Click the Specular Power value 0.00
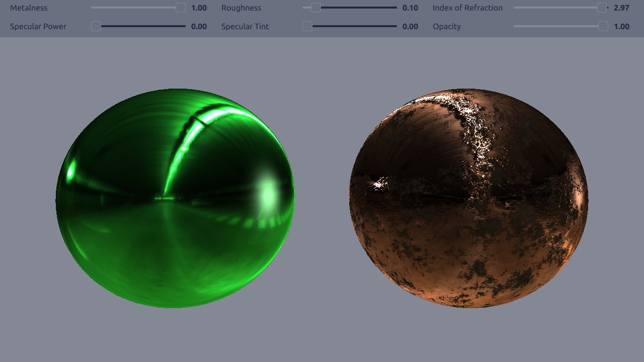The width and height of the screenshot is (644, 362). tap(199, 27)
